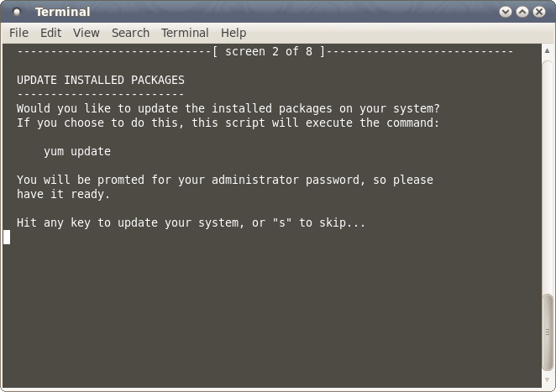
Task: Close the Terminal window
Action: [539, 12]
